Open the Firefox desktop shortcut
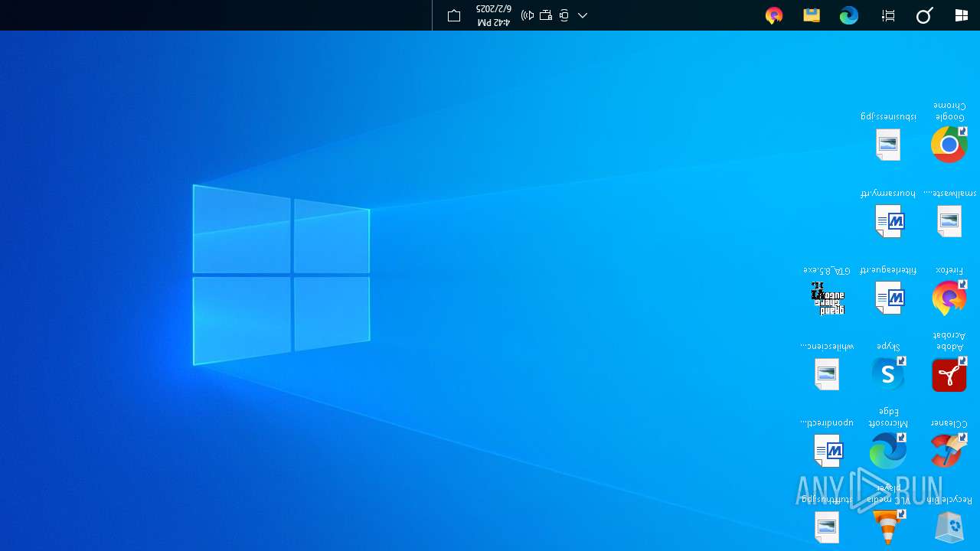This screenshot has width=980, height=551. (x=949, y=291)
